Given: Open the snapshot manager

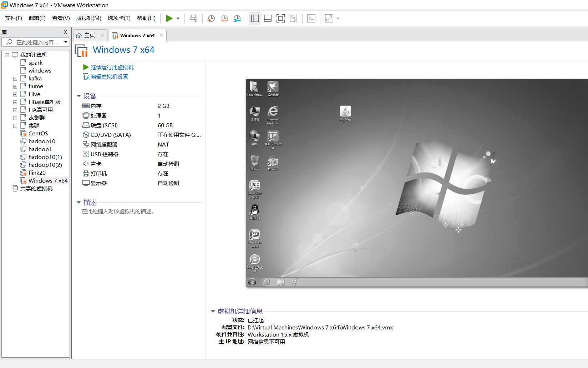Looking at the screenshot, I should pos(237,18).
